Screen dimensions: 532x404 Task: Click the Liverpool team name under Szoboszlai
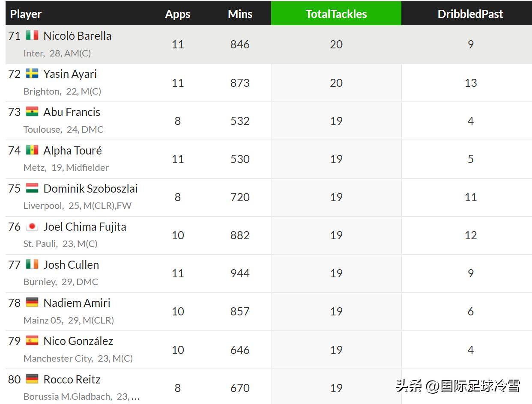[42, 205]
